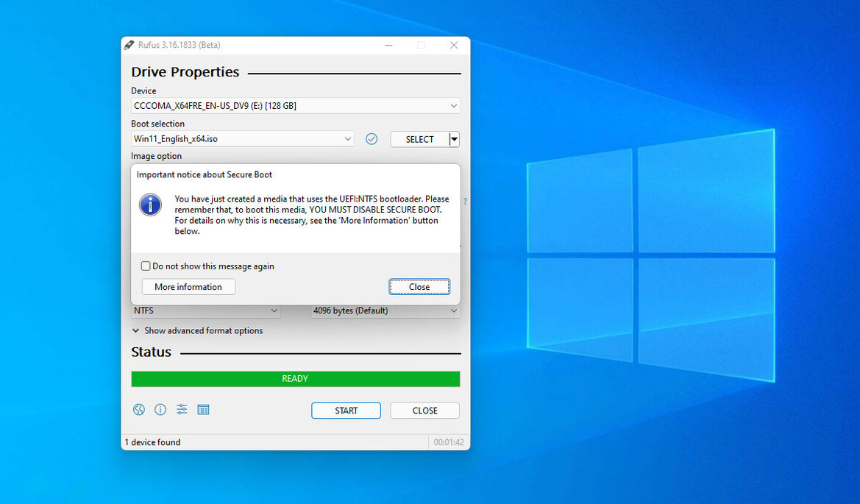The height and width of the screenshot is (504, 860).
Task: Click the Status section heading
Action: tap(151, 352)
